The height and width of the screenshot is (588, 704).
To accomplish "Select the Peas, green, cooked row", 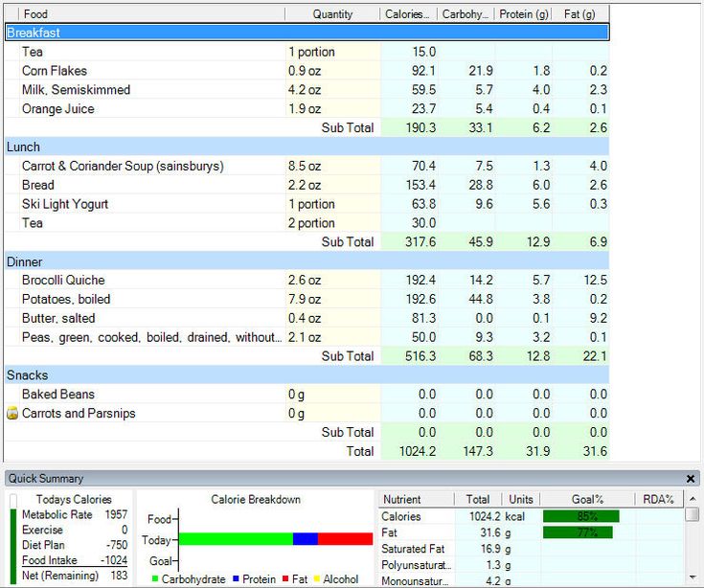I will pos(307,337).
